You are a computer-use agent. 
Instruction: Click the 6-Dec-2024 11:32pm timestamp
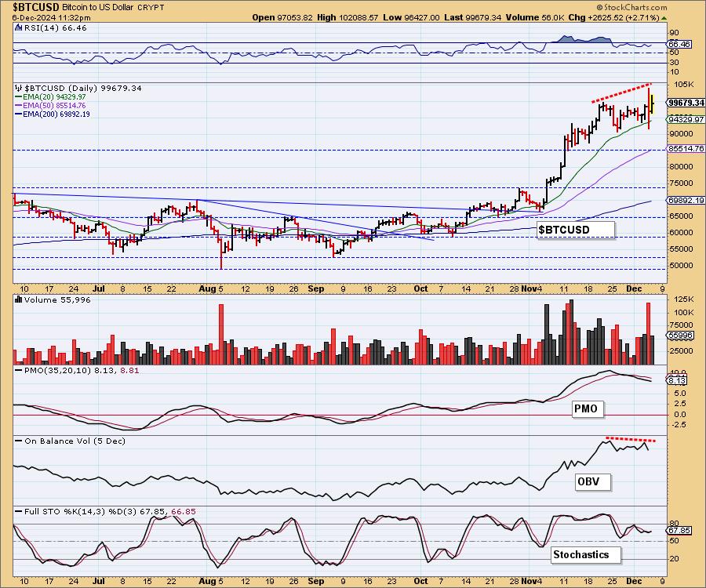point(51,17)
